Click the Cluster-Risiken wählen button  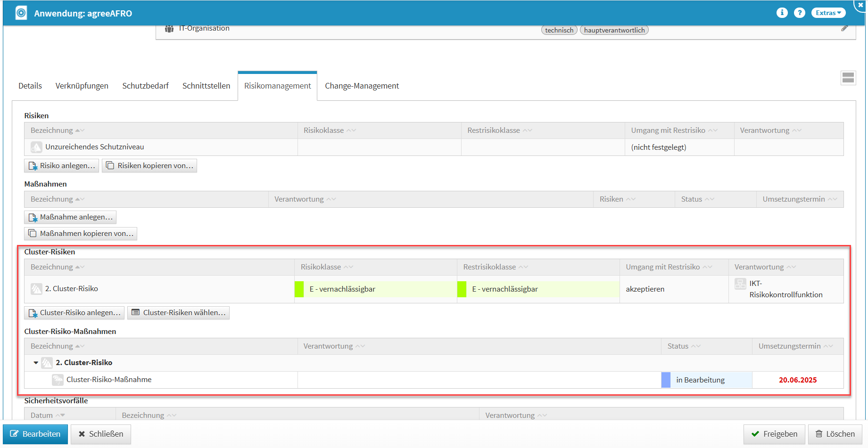[x=179, y=313]
